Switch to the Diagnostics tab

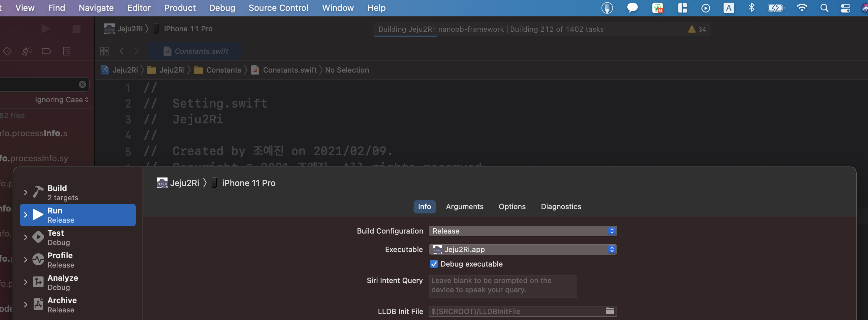561,207
